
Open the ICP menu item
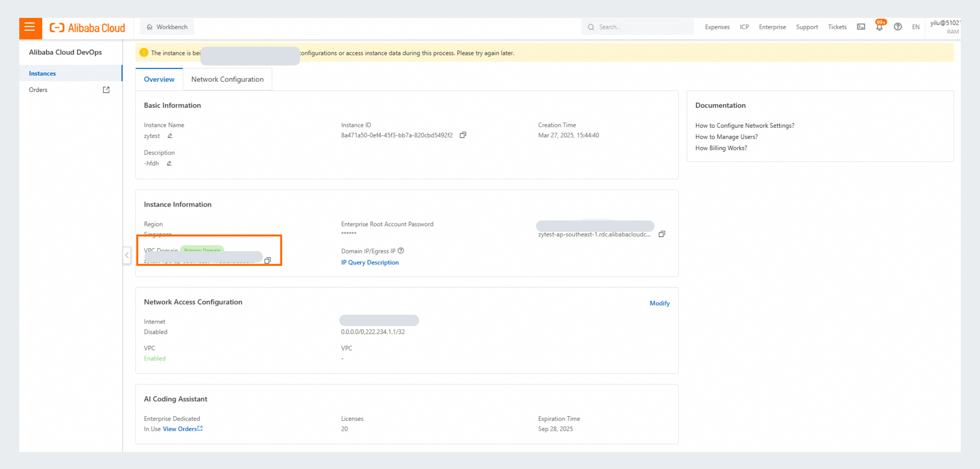point(744,27)
